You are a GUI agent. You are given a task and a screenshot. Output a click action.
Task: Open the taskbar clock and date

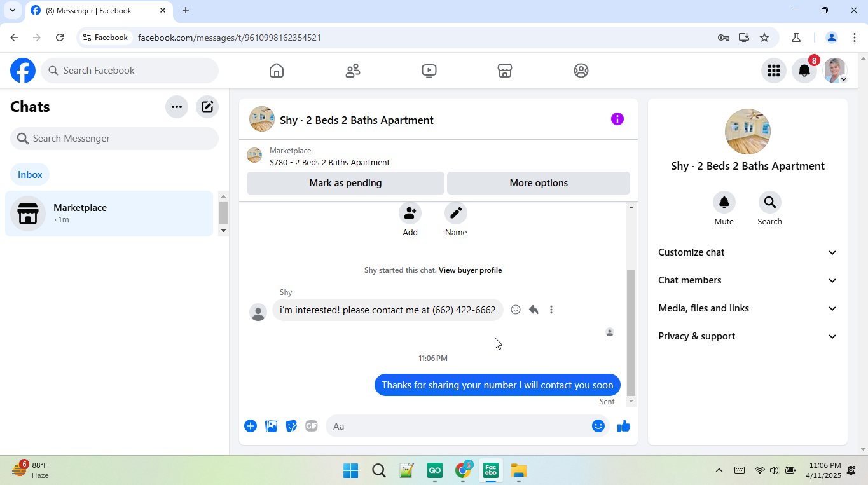[x=823, y=470]
